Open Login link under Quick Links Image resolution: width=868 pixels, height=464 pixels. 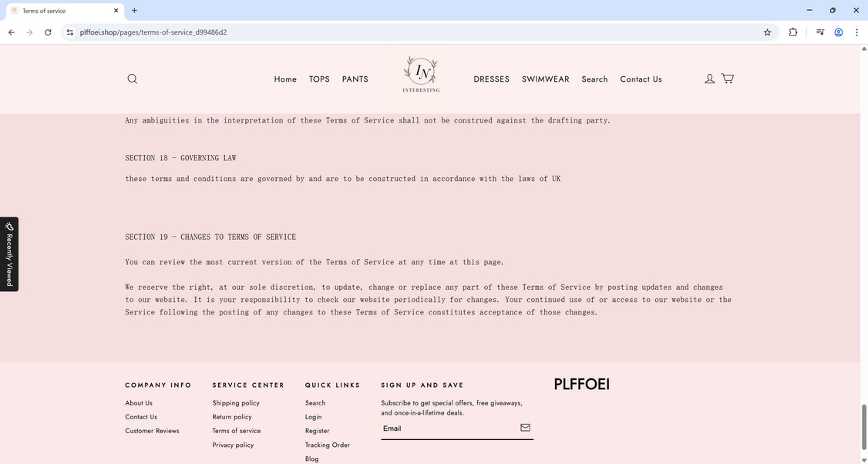tap(313, 417)
